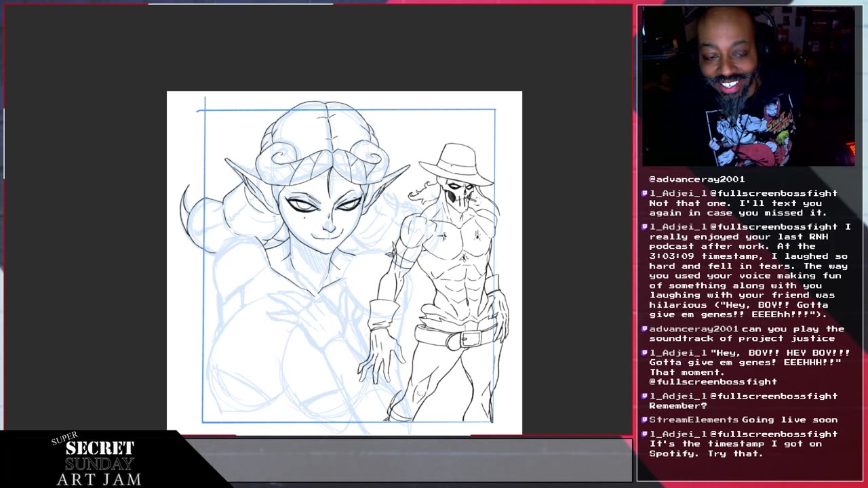The height and width of the screenshot is (488, 868).
Task: Click the 'That moment.' chat text
Action: 687,372
